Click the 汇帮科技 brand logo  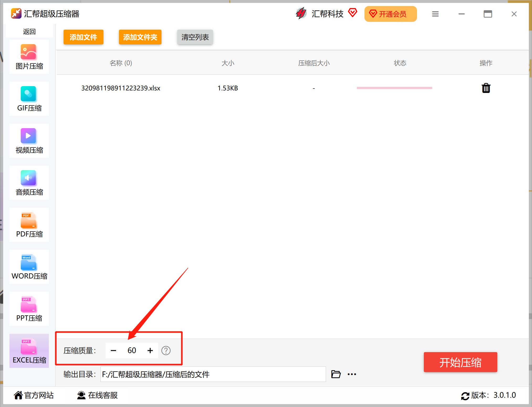click(301, 13)
